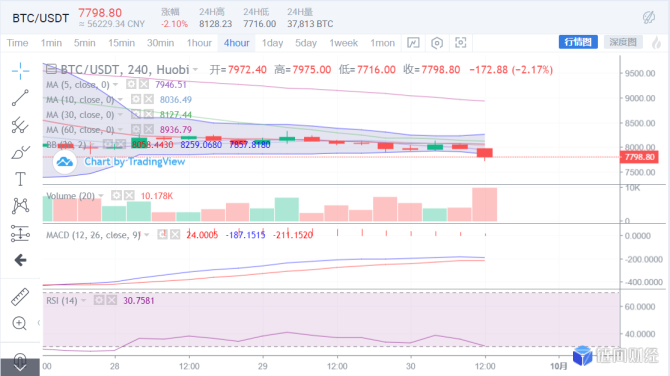Select the text annotation tool

coord(20,179)
